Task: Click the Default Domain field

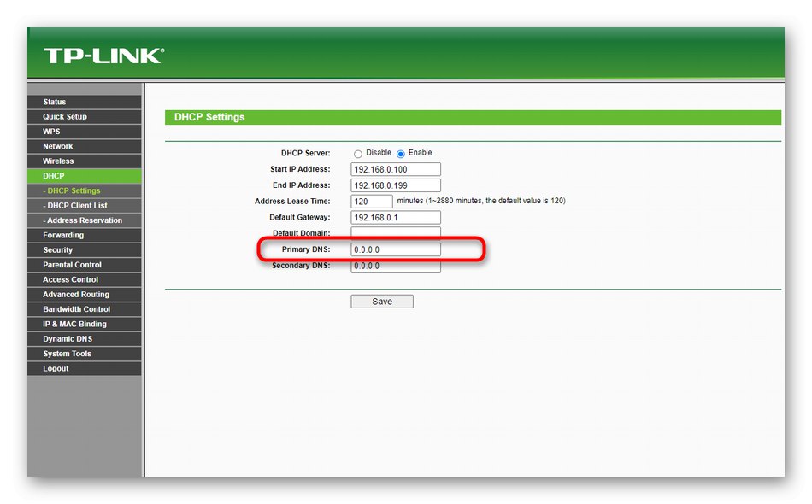Action: (x=396, y=232)
